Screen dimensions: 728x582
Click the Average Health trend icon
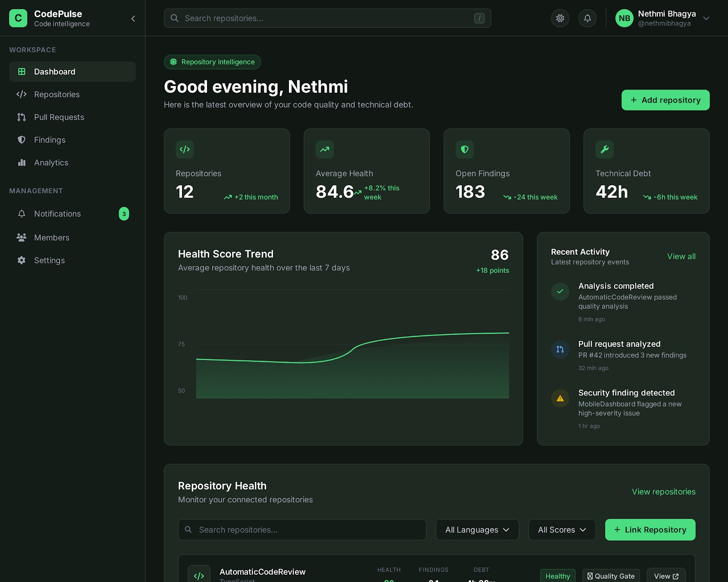point(324,149)
